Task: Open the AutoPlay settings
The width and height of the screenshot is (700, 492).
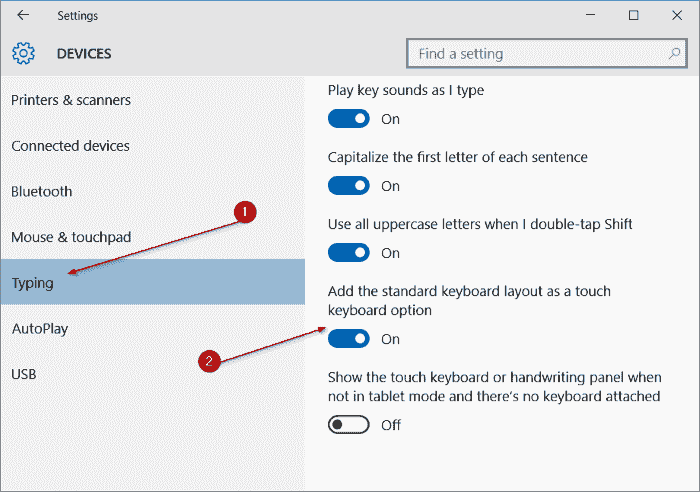Action: 39,328
